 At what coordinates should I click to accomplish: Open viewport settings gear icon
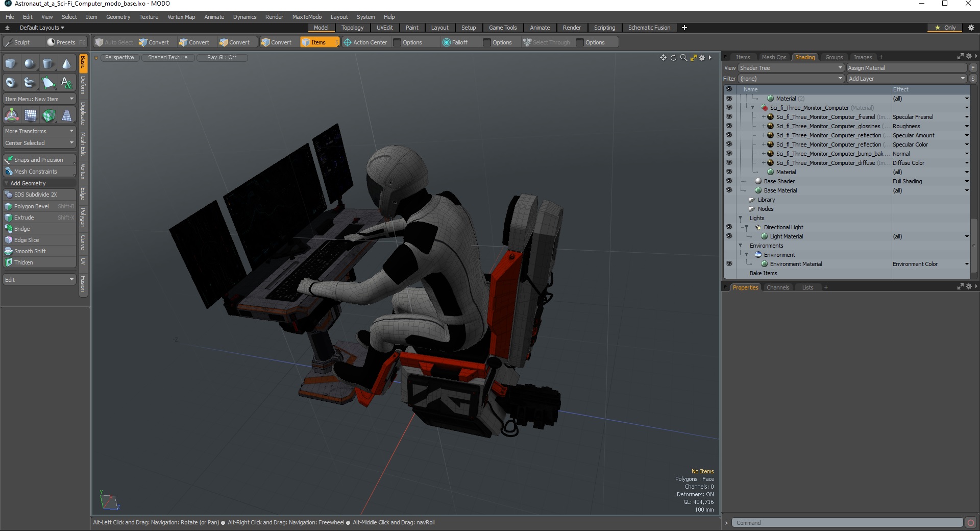click(x=702, y=58)
